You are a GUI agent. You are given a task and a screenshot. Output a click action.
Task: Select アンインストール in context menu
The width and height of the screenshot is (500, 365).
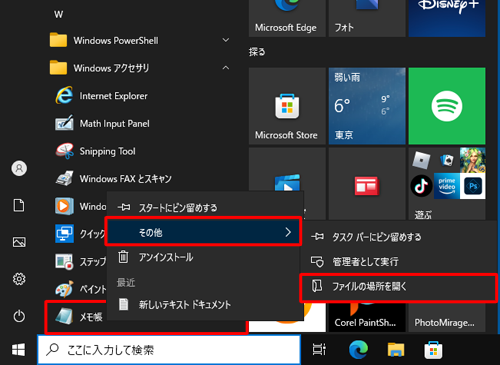(205, 257)
